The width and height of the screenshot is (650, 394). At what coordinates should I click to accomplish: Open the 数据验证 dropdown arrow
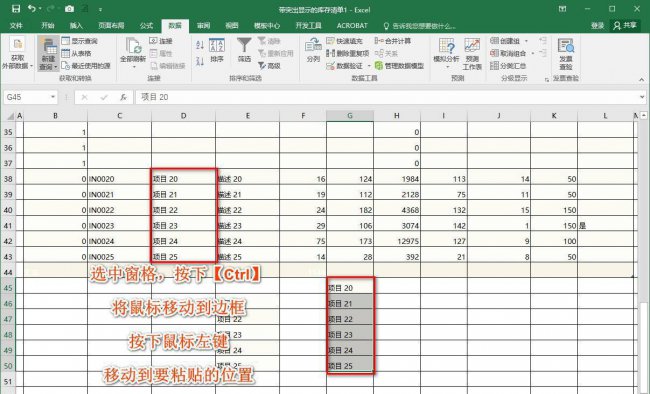pyautogui.click(x=369, y=66)
